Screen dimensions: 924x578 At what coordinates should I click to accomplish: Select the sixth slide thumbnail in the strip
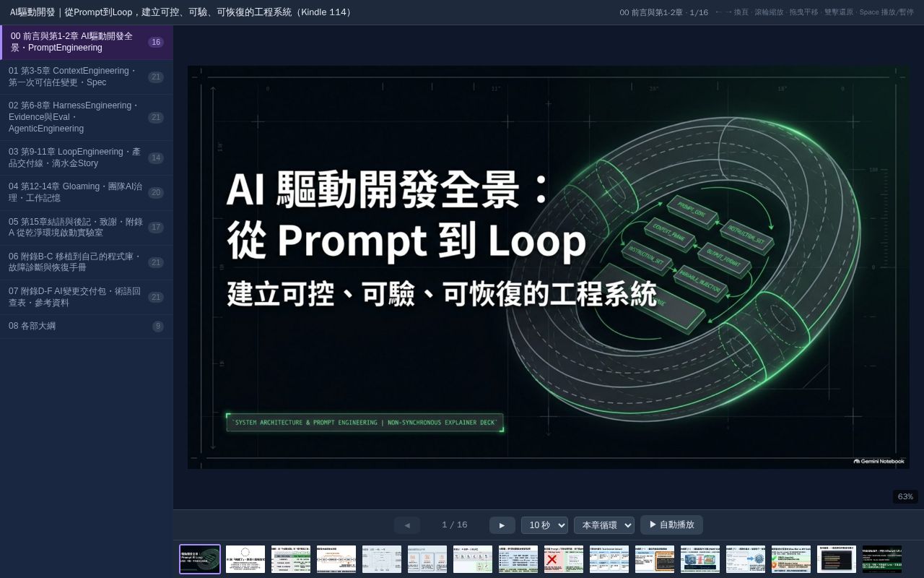[x=427, y=559]
